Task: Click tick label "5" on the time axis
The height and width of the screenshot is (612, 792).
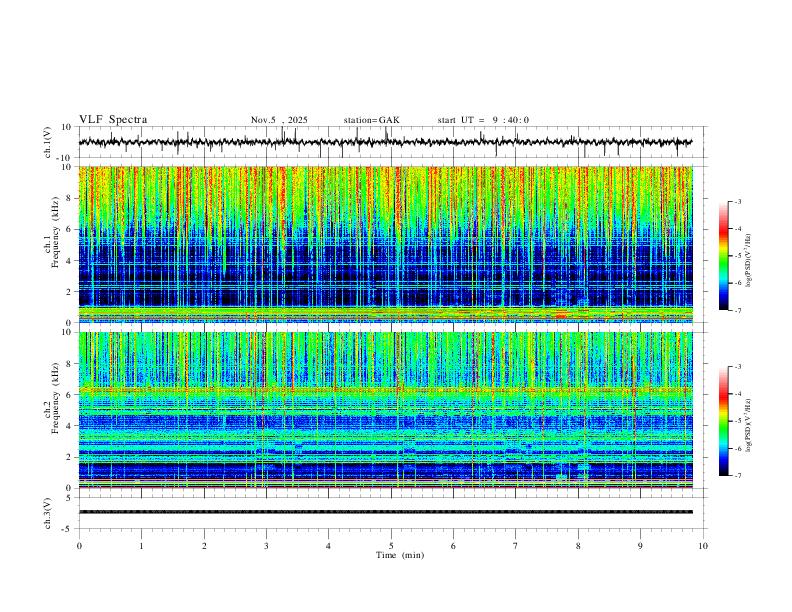Action: coord(391,546)
